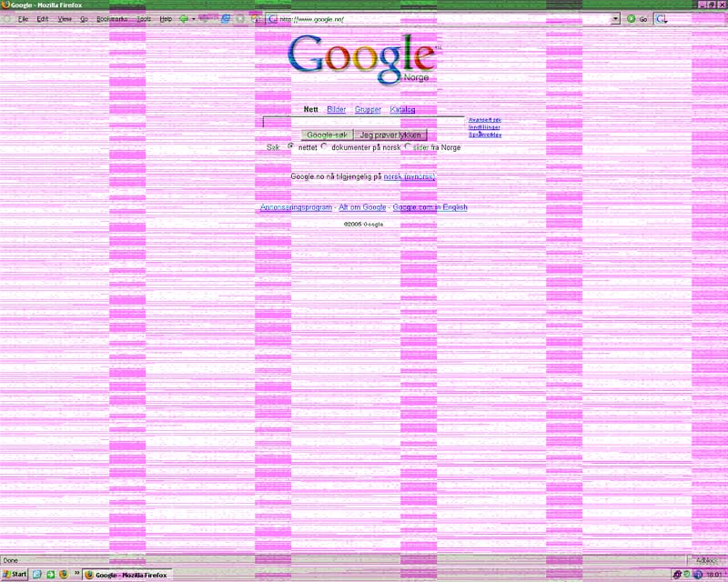
Task: Open the Bookmarks menu
Action: (x=112, y=19)
